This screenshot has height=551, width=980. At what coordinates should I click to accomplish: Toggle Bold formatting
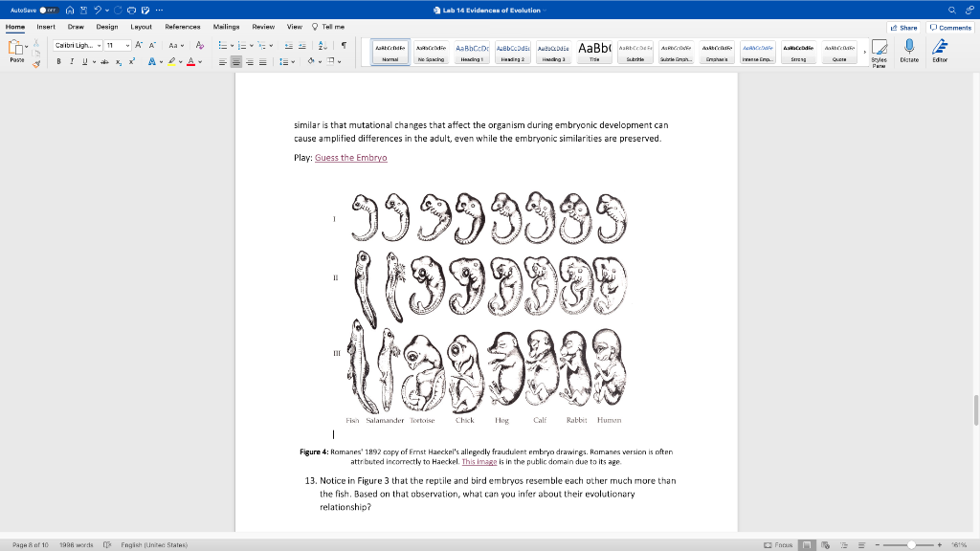coord(58,62)
